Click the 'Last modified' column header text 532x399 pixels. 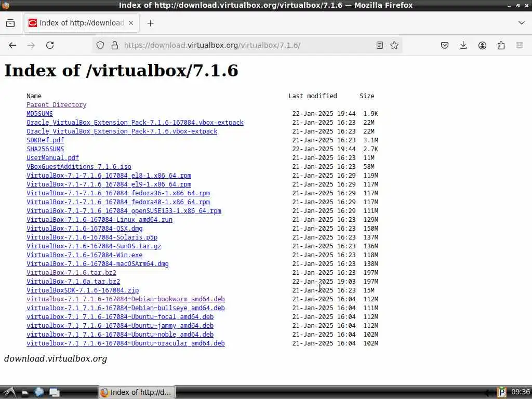coord(312,96)
